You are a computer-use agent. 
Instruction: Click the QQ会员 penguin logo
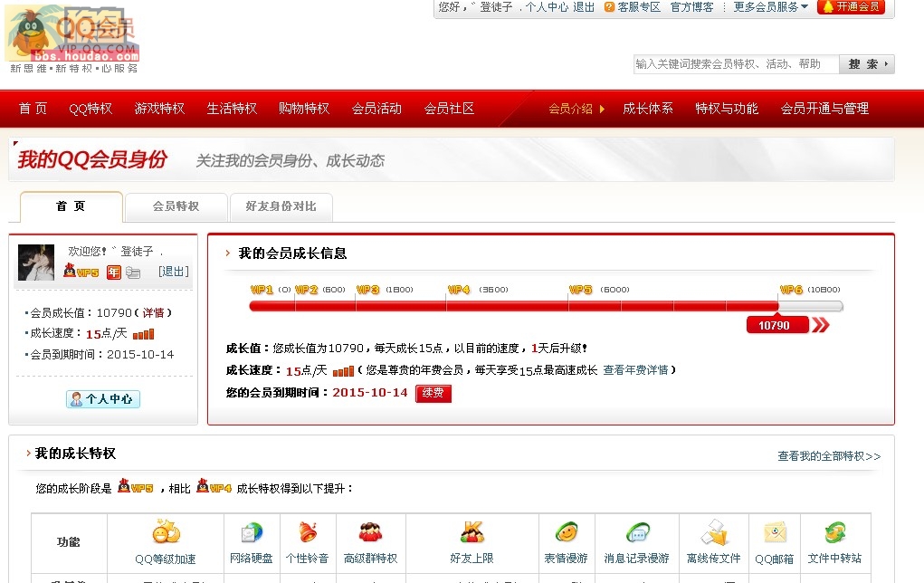(73, 33)
